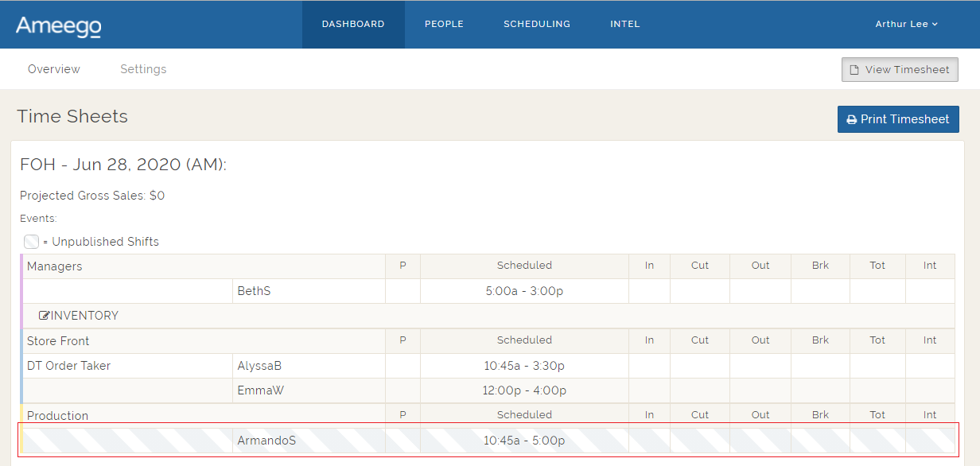980x466 pixels.
Task: Toggle the Unpublished Shifts checkbox
Action: click(30, 241)
